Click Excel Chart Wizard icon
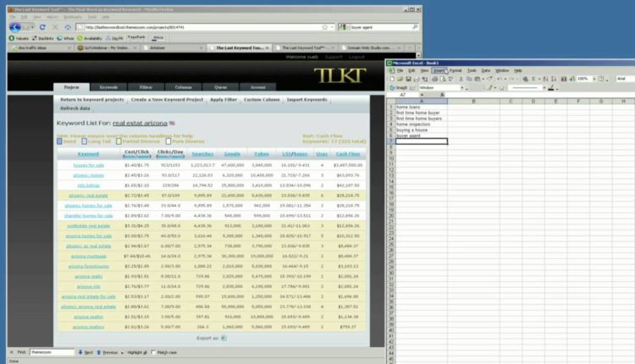The height and width of the screenshot is (364, 635). click(561, 79)
